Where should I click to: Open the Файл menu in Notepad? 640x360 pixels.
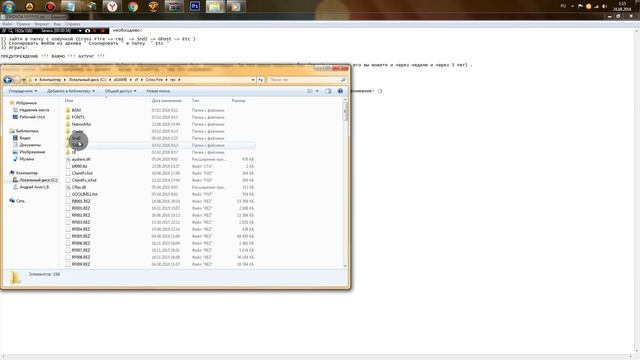(x=7, y=24)
